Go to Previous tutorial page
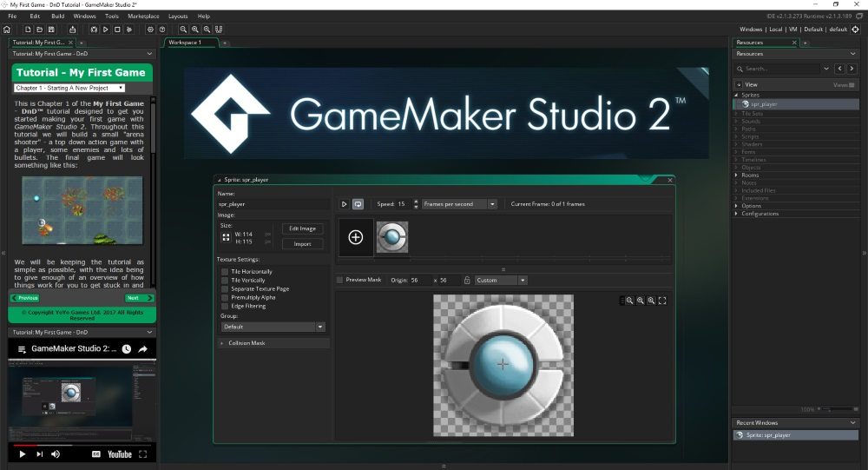 (x=25, y=298)
